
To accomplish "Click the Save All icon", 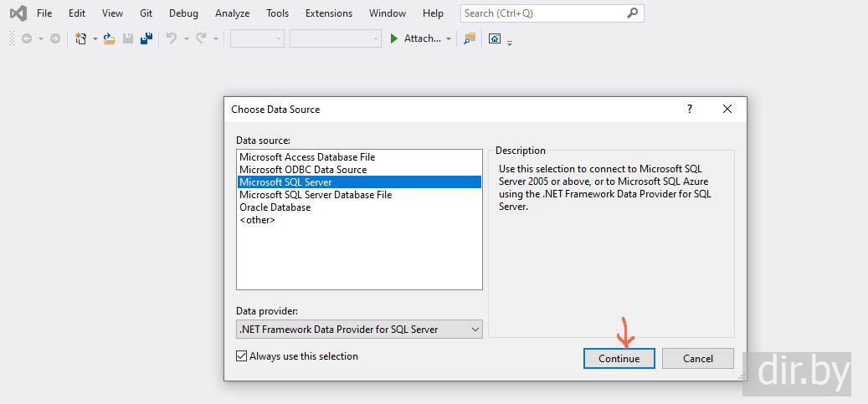I will (x=146, y=38).
